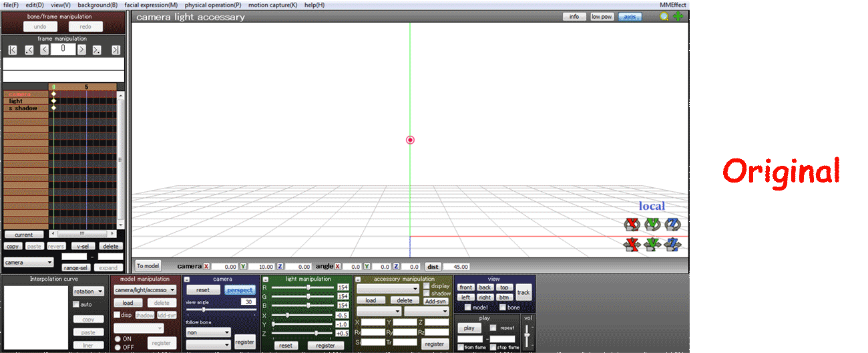Click the camera view angle input field
This screenshot has width=868, height=353.
tap(247, 302)
